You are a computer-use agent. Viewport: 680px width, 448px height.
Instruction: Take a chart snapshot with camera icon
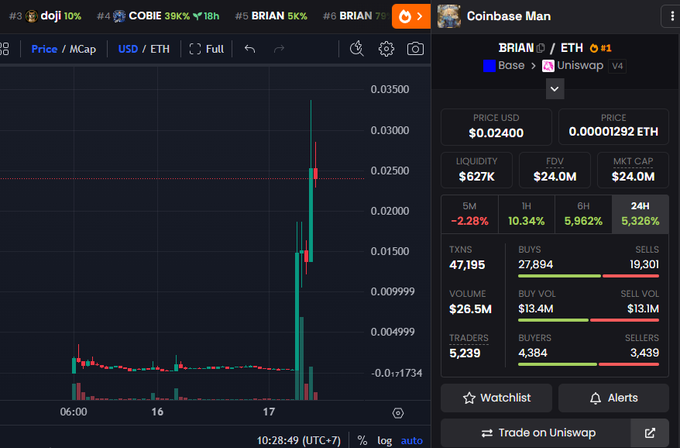[415, 49]
